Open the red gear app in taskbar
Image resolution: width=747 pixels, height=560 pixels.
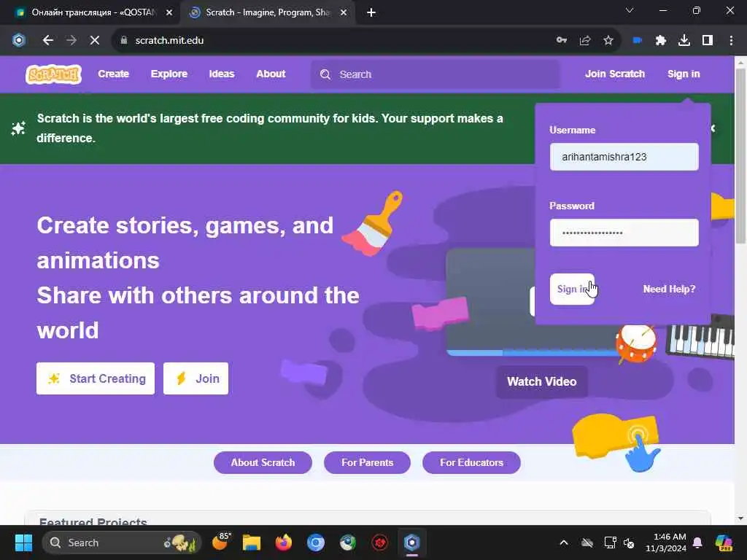click(379, 542)
